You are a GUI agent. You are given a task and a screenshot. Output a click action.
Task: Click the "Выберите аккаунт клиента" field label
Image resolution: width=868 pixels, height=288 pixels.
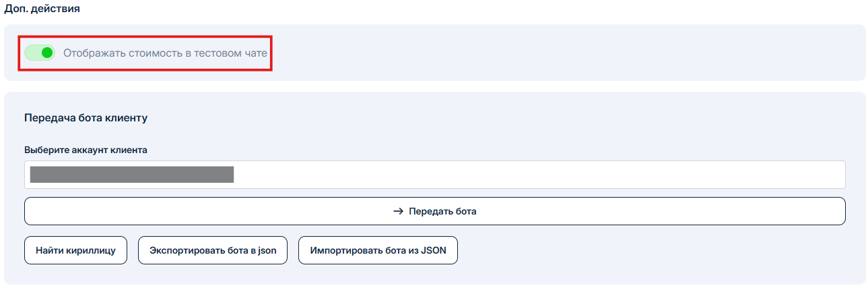pyautogui.click(x=86, y=150)
